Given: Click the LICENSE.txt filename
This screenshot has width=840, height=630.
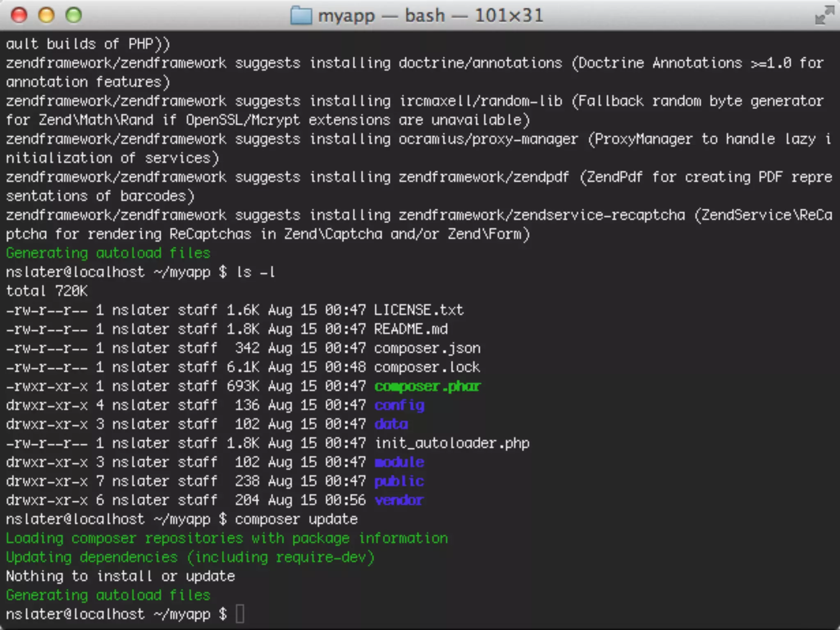Looking at the screenshot, I should (x=419, y=310).
